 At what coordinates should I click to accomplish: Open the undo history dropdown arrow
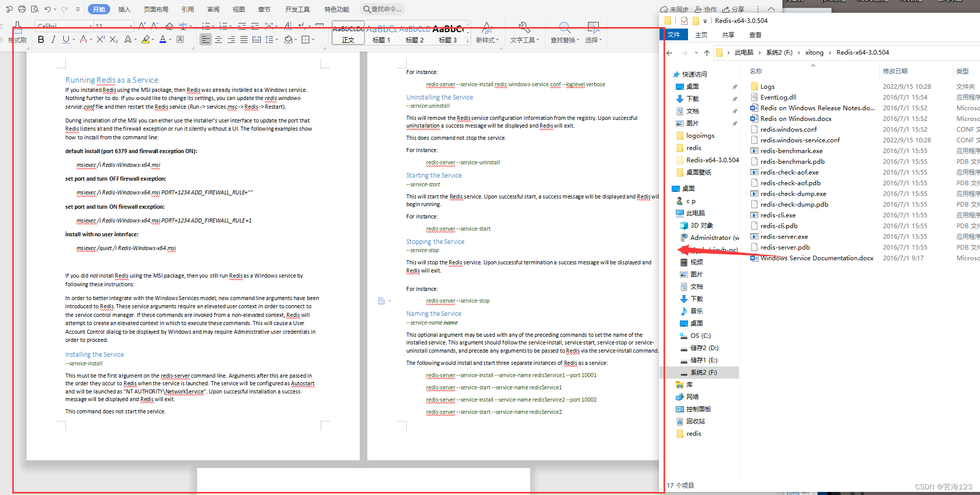point(55,9)
